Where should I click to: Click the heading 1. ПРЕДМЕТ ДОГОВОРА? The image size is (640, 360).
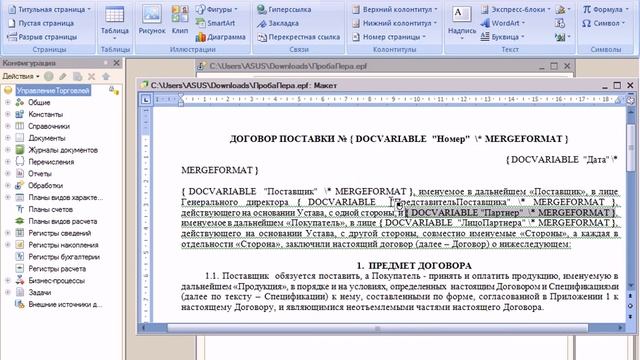point(414,266)
